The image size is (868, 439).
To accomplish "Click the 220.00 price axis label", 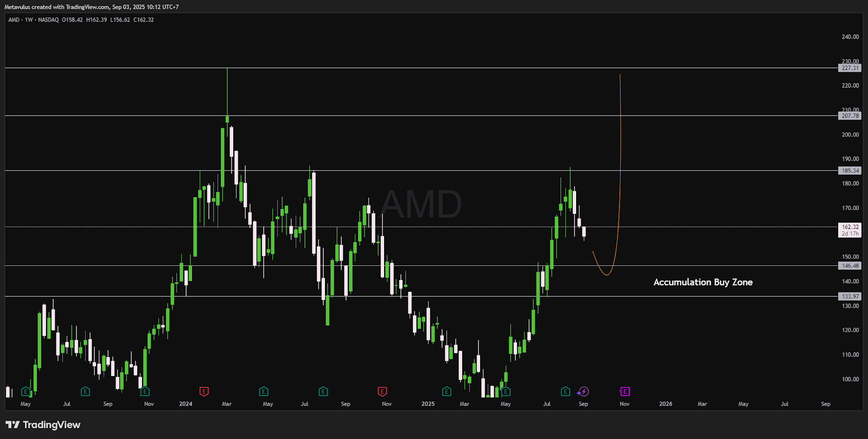I will 850,86.
